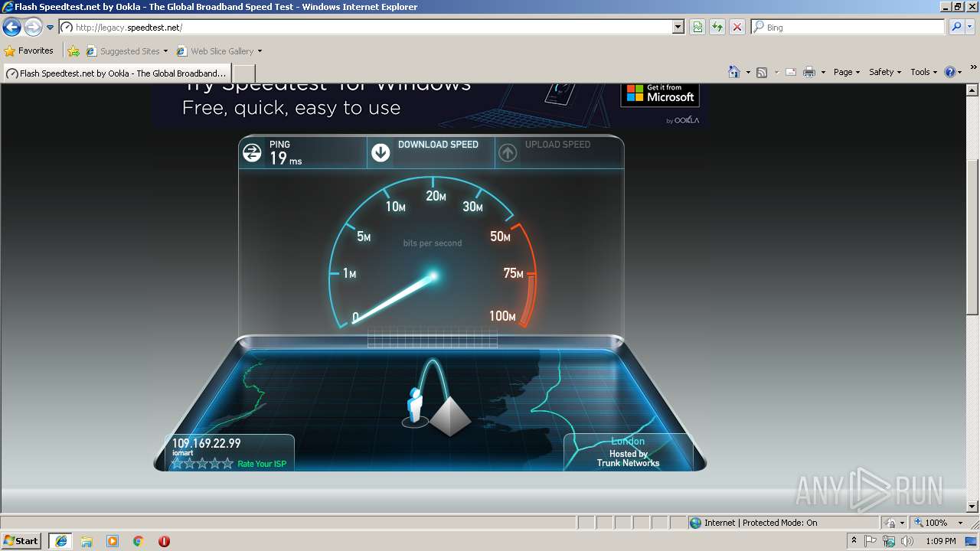Click the Back navigation button

click(11, 28)
